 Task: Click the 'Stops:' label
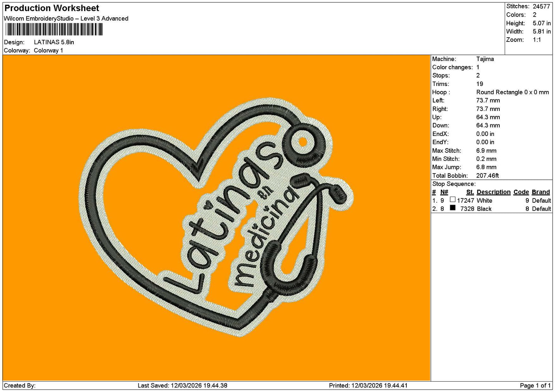pyautogui.click(x=441, y=76)
